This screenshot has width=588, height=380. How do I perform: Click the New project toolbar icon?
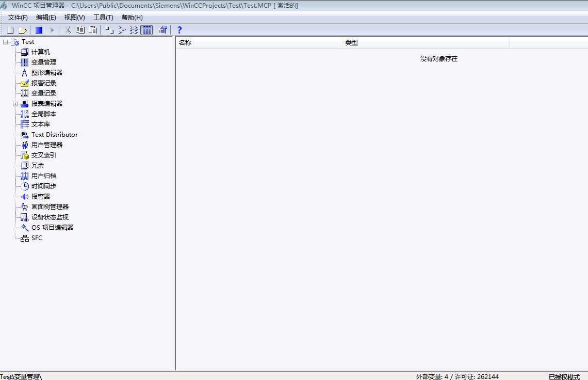click(10, 30)
